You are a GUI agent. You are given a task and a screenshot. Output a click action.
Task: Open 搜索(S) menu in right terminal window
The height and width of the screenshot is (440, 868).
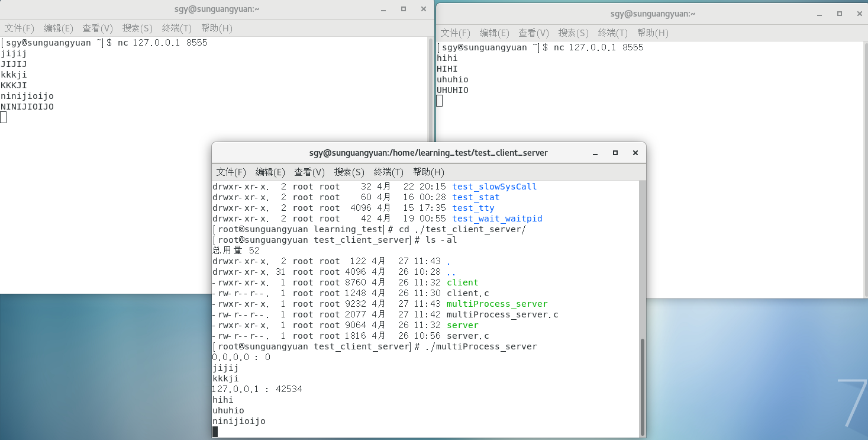573,33
